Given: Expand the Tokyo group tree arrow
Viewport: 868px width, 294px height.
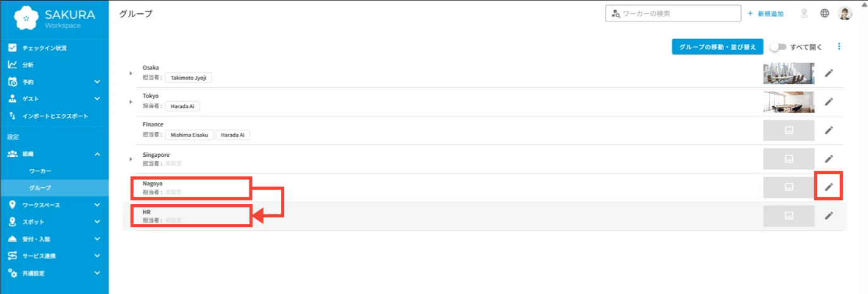Looking at the screenshot, I should coord(131,102).
